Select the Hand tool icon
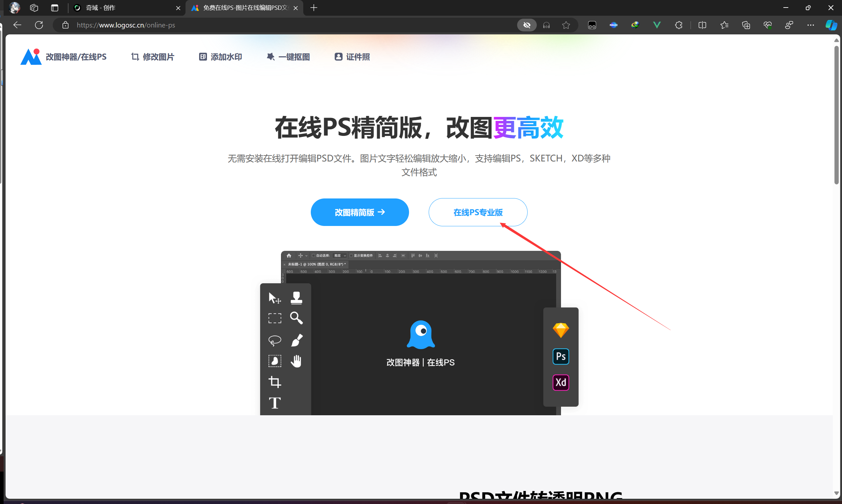 296,361
